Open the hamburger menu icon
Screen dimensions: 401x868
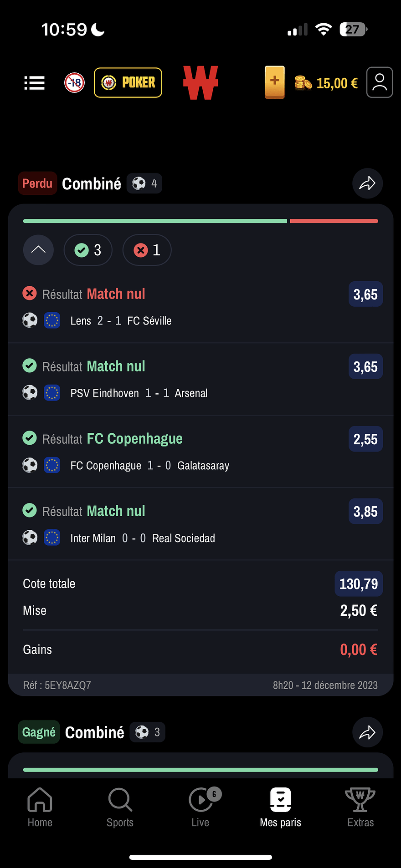pyautogui.click(x=34, y=83)
